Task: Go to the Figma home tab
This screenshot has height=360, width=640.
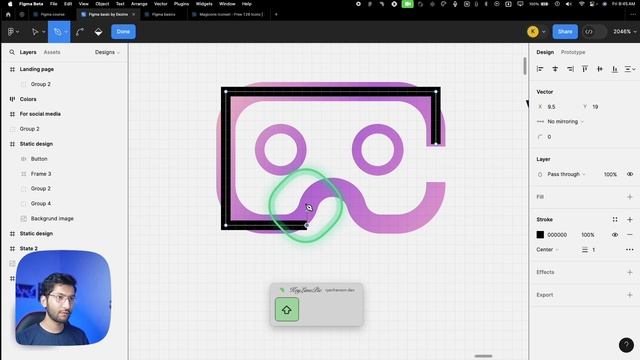Action: [x=8, y=14]
